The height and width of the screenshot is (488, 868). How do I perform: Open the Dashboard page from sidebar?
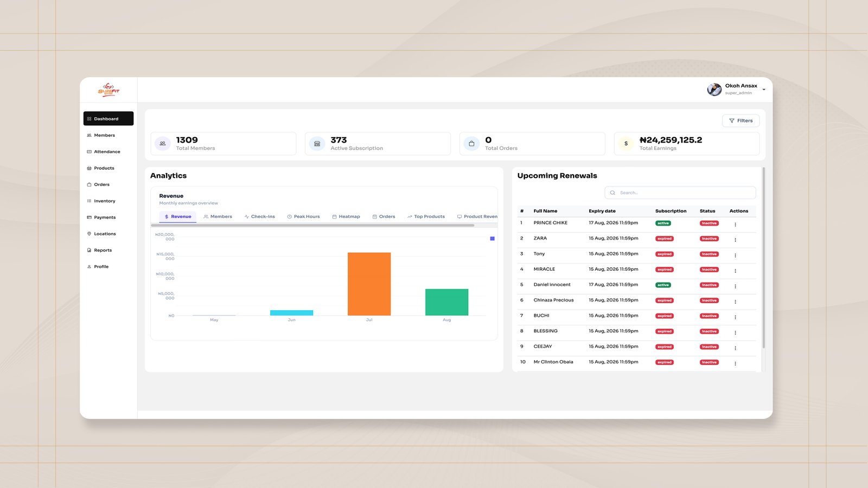click(x=108, y=119)
